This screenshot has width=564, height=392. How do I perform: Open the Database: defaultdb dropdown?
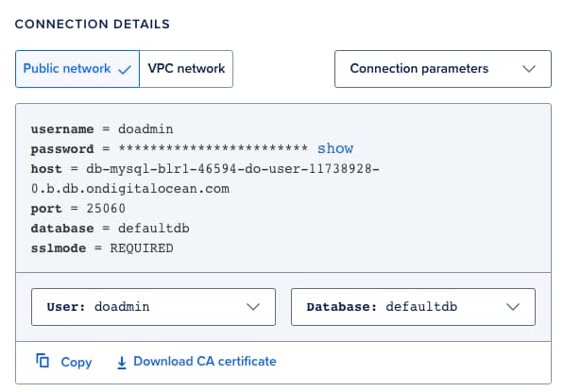click(x=413, y=307)
